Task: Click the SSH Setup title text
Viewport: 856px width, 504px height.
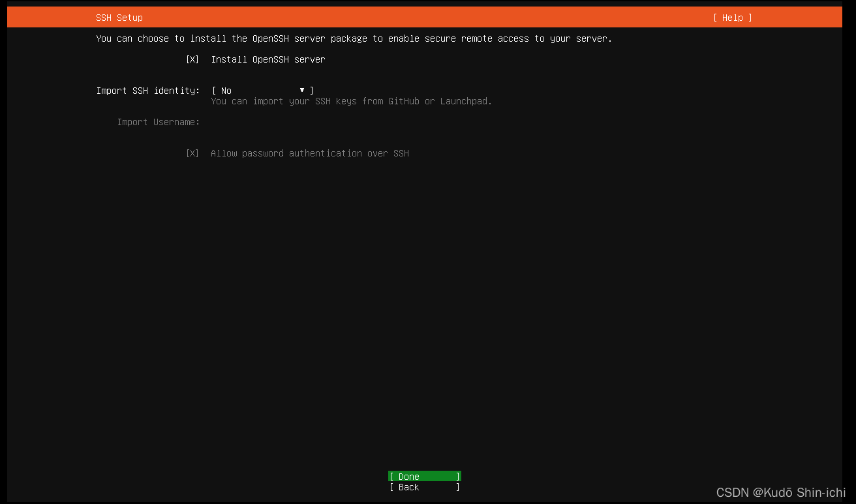Action: (x=119, y=18)
